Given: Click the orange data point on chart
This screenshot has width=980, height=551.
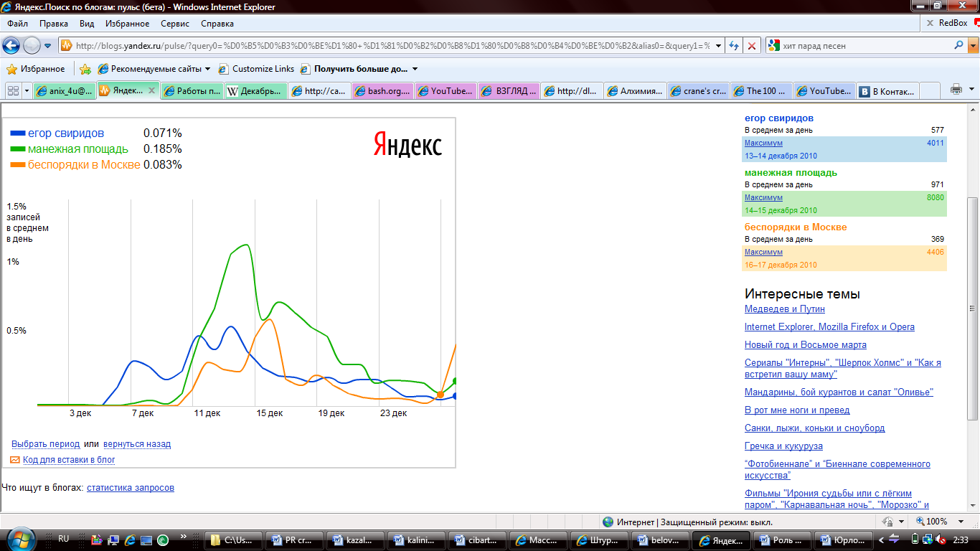Looking at the screenshot, I should pyautogui.click(x=440, y=395).
